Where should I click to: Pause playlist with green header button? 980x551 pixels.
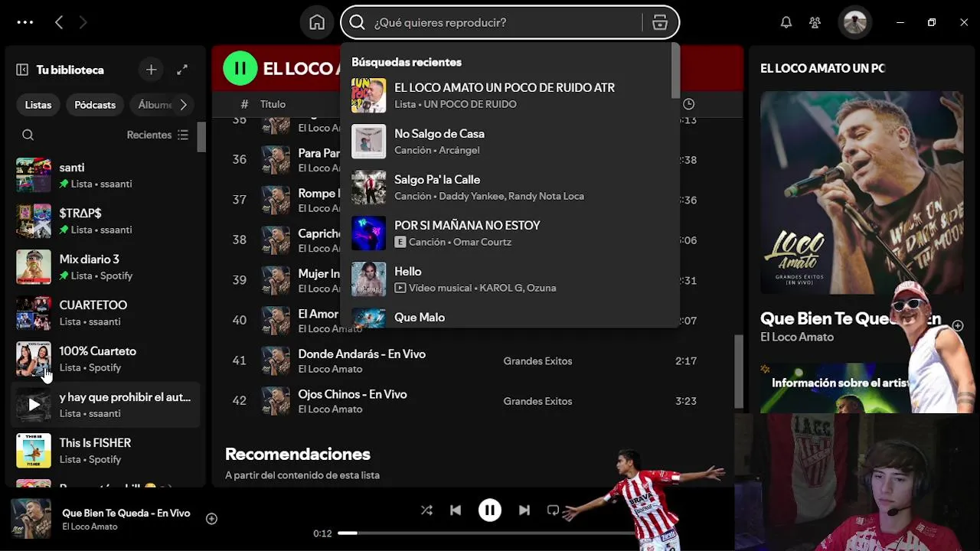240,68
